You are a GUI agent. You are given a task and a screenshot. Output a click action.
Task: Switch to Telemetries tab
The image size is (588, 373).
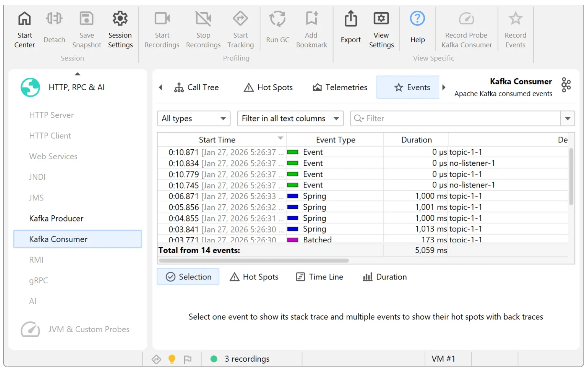point(340,87)
